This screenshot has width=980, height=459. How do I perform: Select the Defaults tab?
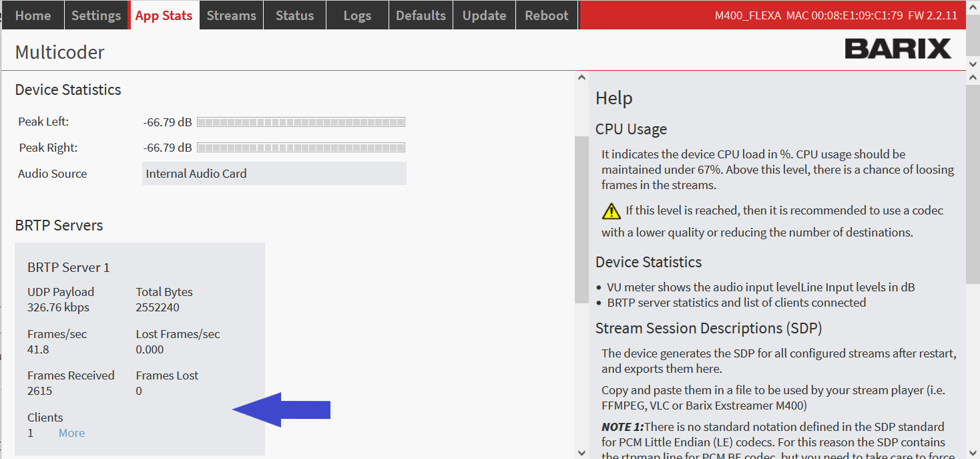coord(421,15)
